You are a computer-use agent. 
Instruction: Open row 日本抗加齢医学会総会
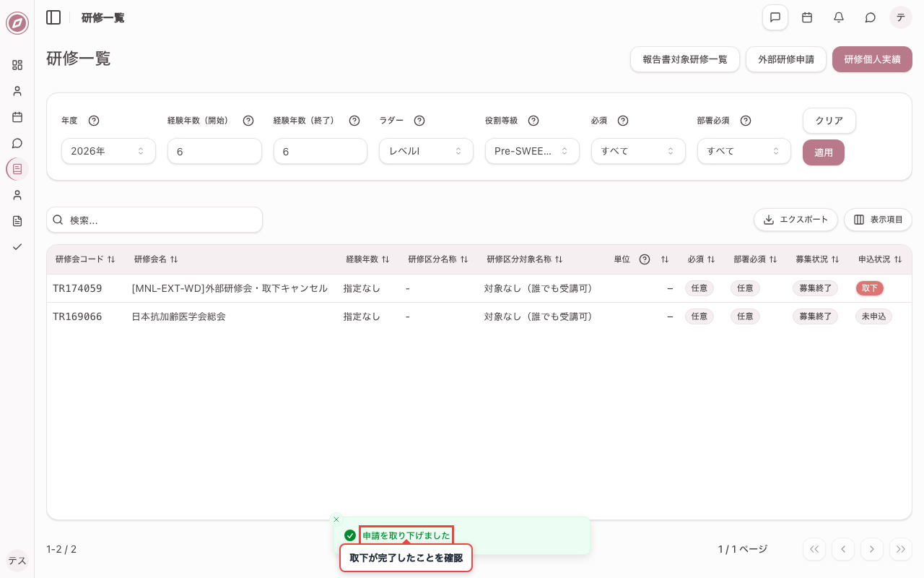click(x=479, y=316)
